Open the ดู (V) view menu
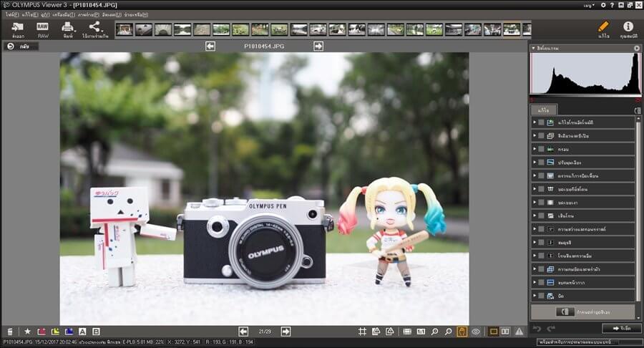Image resolution: width=644 pixels, height=348 pixels. [45, 14]
